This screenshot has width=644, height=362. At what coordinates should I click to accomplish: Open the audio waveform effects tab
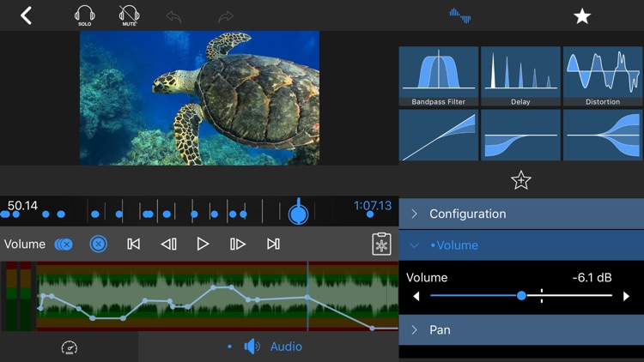point(460,15)
